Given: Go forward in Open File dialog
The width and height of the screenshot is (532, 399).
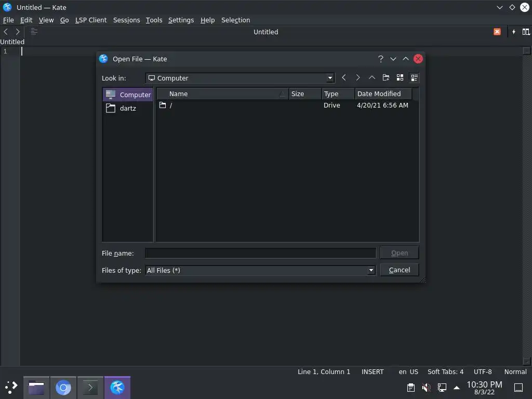Looking at the screenshot, I should pos(357,78).
